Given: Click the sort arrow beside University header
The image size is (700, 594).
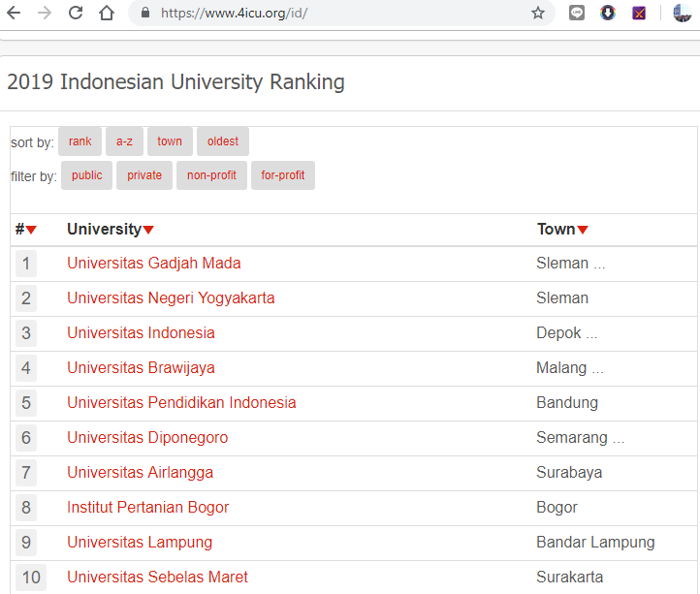Looking at the screenshot, I should 148,230.
